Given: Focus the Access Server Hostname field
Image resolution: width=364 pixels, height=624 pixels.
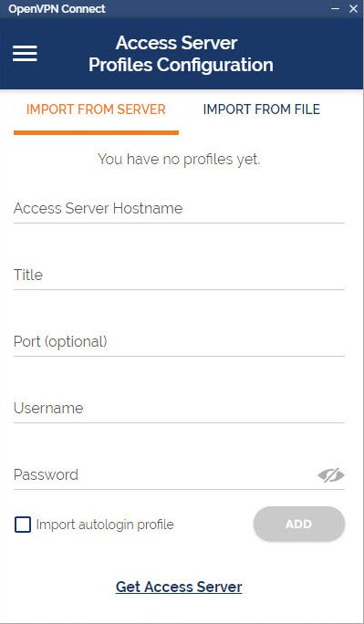Looking at the screenshot, I should [x=179, y=209].
